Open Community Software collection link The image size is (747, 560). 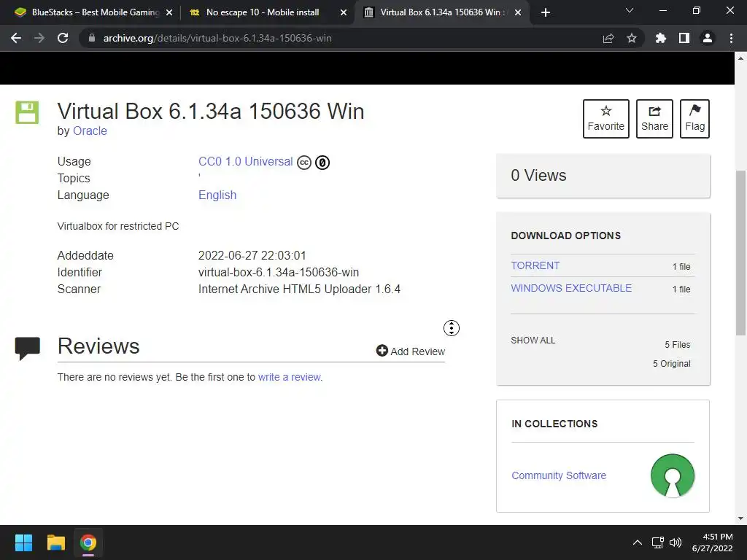tap(559, 475)
